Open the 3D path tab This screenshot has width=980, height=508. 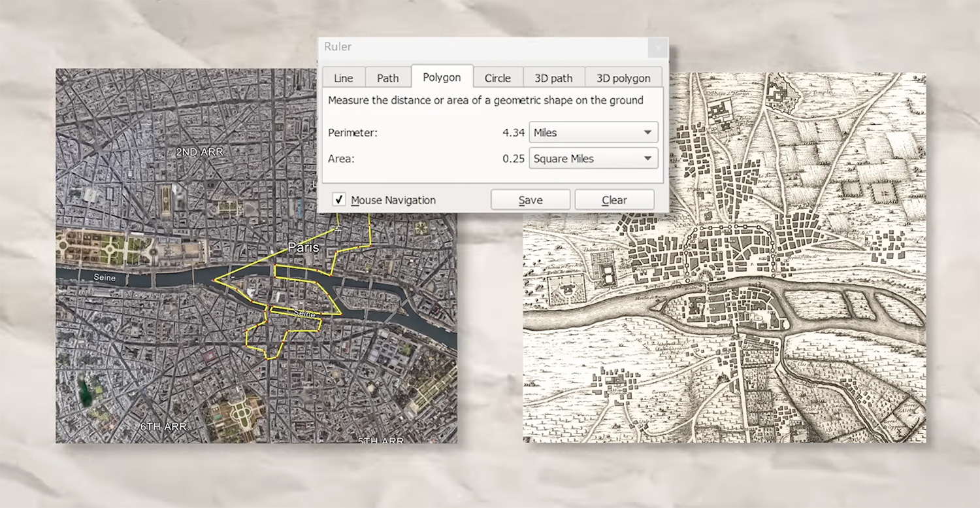(x=553, y=78)
